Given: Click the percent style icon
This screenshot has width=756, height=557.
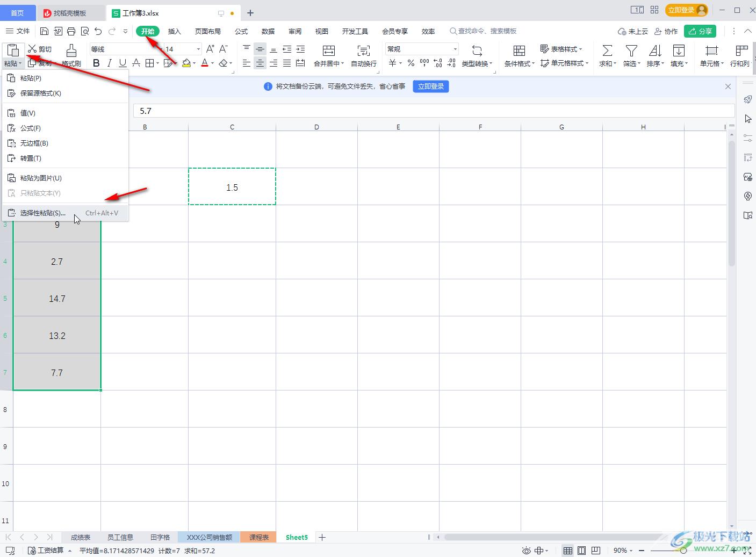Looking at the screenshot, I should pyautogui.click(x=411, y=63).
